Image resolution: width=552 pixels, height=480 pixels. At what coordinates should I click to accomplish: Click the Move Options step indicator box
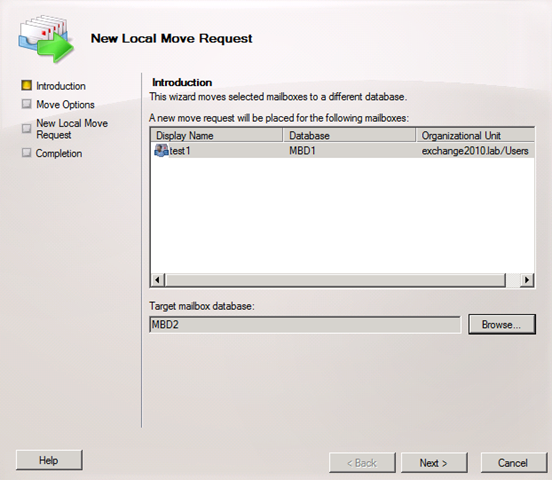tap(26, 104)
